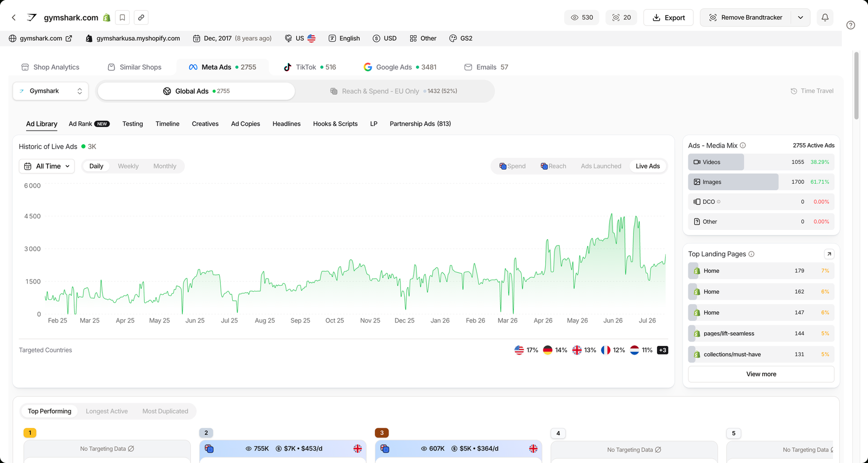The height and width of the screenshot is (463, 868).
Task: Switch the chart to Monthly granularity
Action: coord(165,166)
